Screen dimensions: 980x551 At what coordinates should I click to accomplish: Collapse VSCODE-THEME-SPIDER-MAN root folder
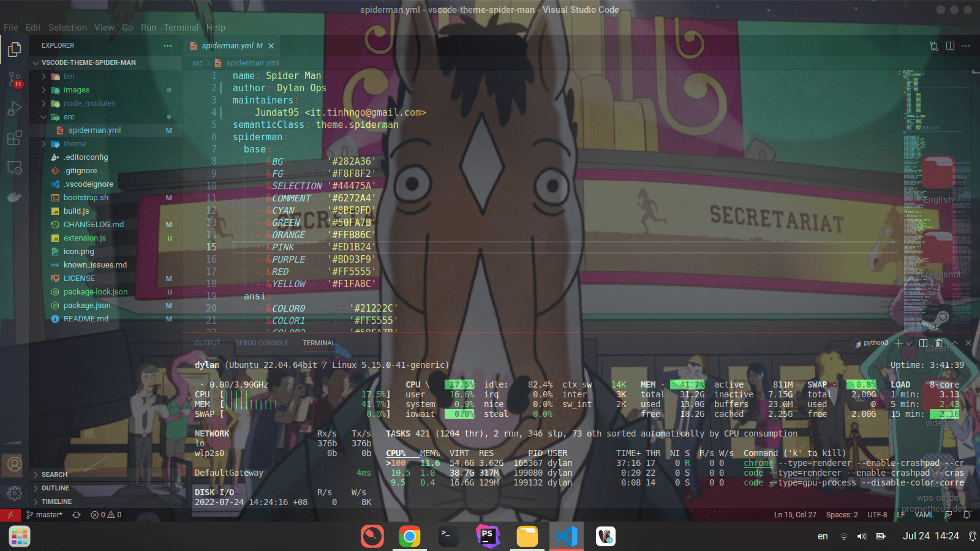(x=105, y=62)
